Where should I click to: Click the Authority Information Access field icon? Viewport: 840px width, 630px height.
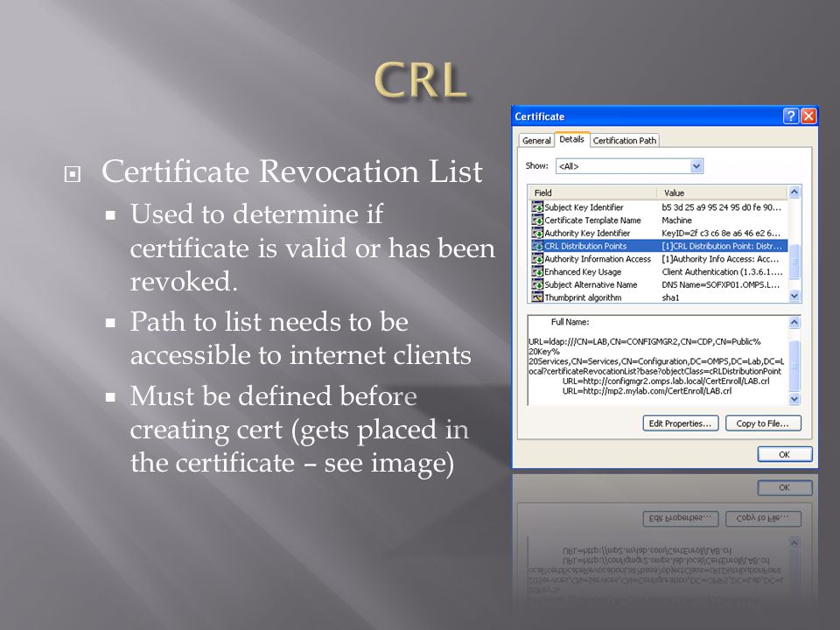tap(537, 259)
